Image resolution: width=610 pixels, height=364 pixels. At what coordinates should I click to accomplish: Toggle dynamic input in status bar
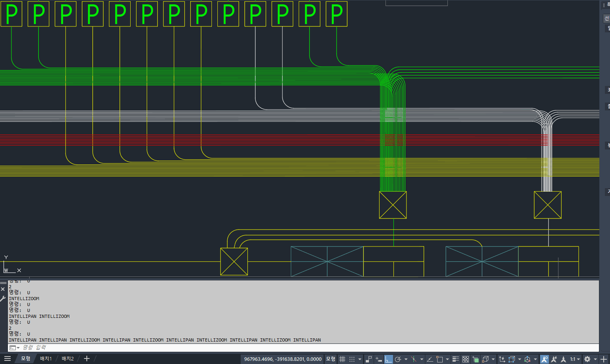tap(379, 359)
